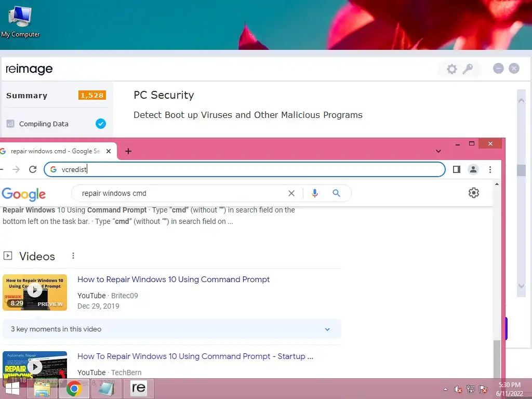This screenshot has width=532, height=399.
Task: Click 'YouTube · Britec09' source text
Action: 108,296
